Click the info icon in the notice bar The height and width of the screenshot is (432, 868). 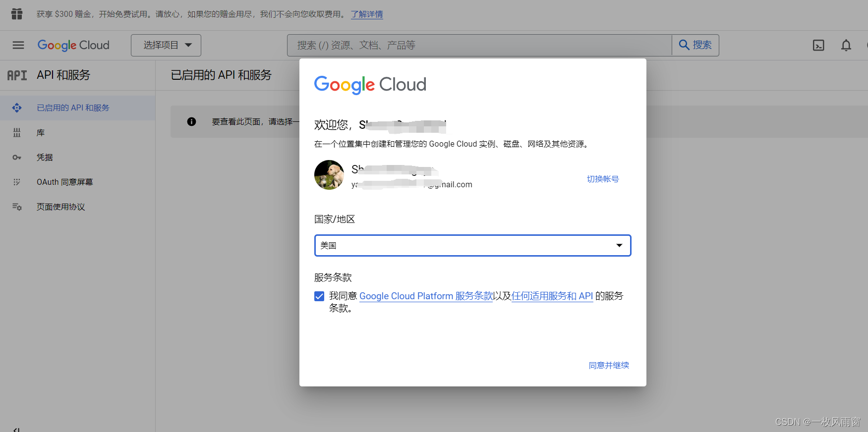191,121
